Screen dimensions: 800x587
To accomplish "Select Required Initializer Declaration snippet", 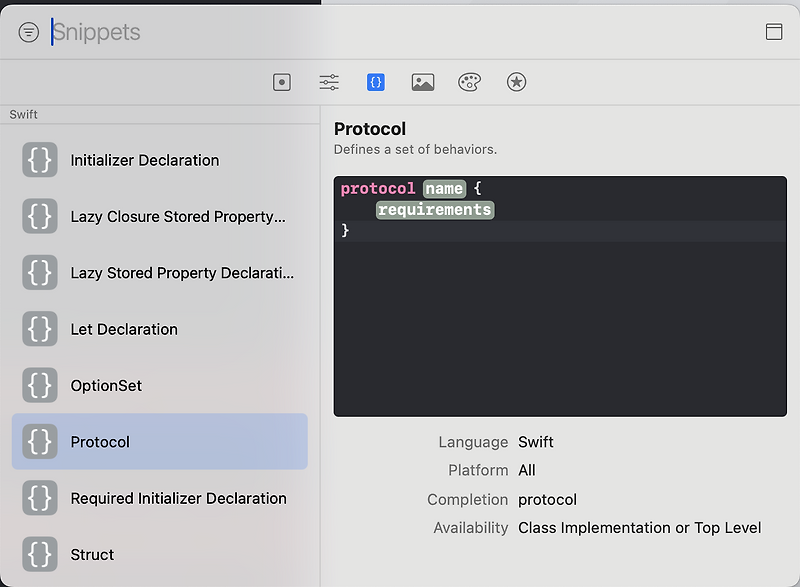I will coord(178,498).
